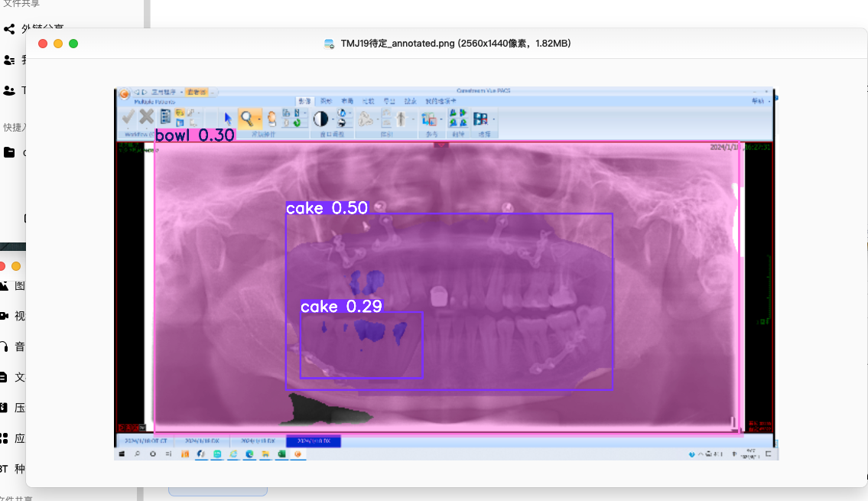
Task: Click the film list icon beside the X
Action: pos(165,117)
